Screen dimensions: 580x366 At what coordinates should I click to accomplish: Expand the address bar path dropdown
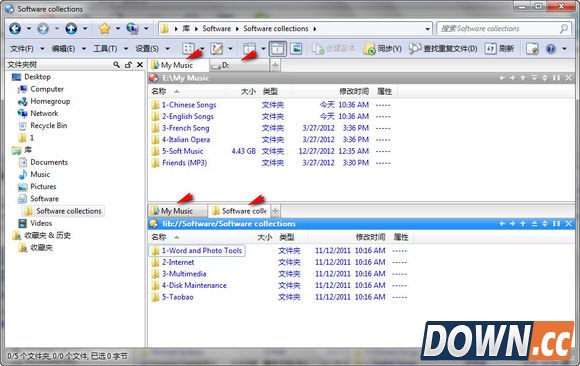pos(427,28)
